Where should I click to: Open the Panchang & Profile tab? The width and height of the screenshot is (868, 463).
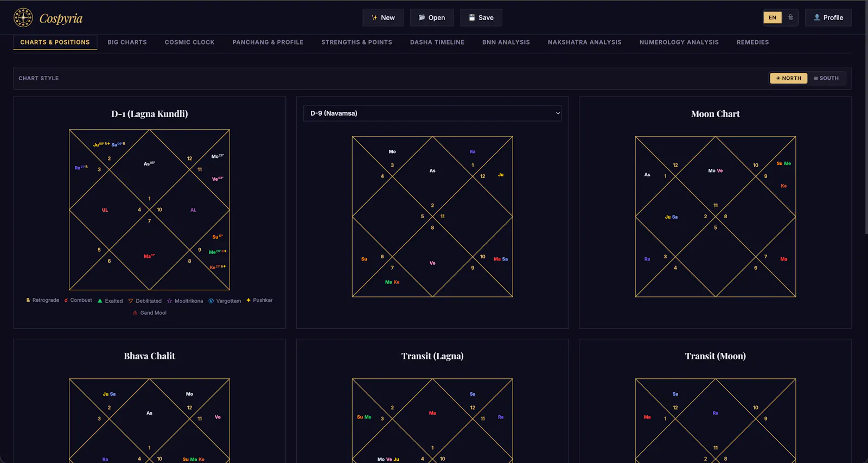268,42
